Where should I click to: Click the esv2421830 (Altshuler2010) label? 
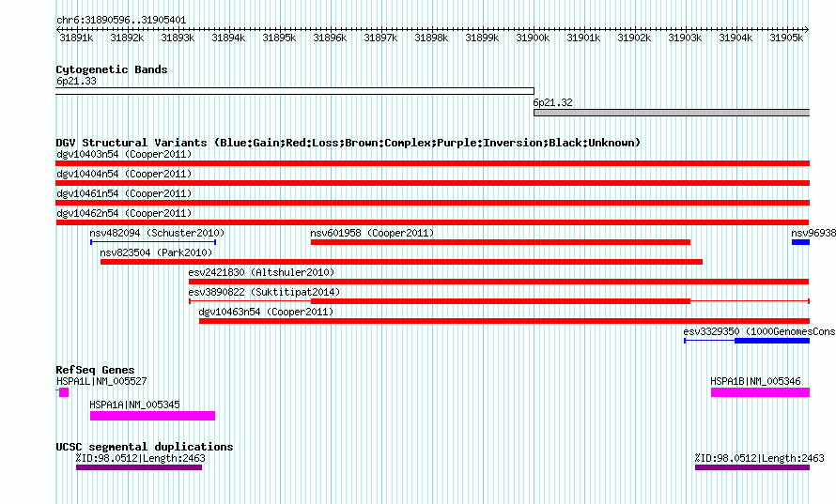261,272
